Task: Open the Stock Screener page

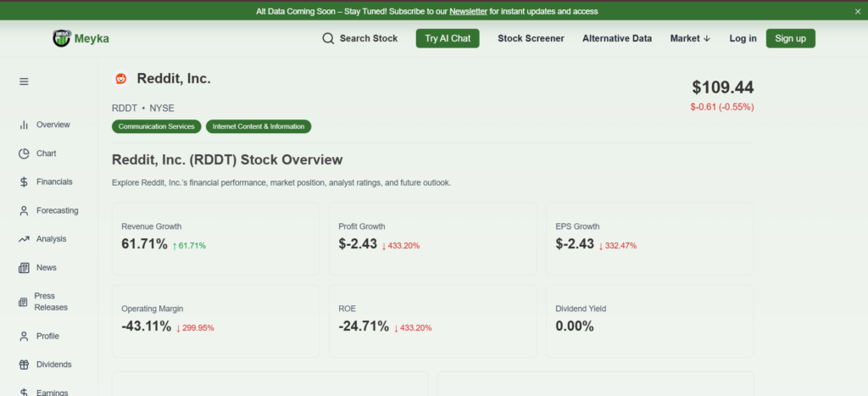Action: pos(531,38)
